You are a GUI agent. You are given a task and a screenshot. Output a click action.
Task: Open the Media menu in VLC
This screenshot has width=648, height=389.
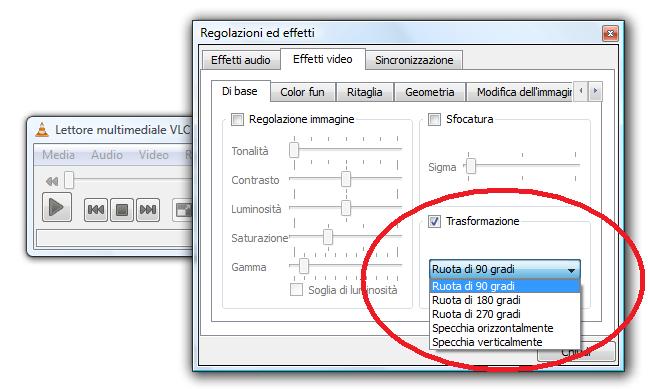coord(58,155)
